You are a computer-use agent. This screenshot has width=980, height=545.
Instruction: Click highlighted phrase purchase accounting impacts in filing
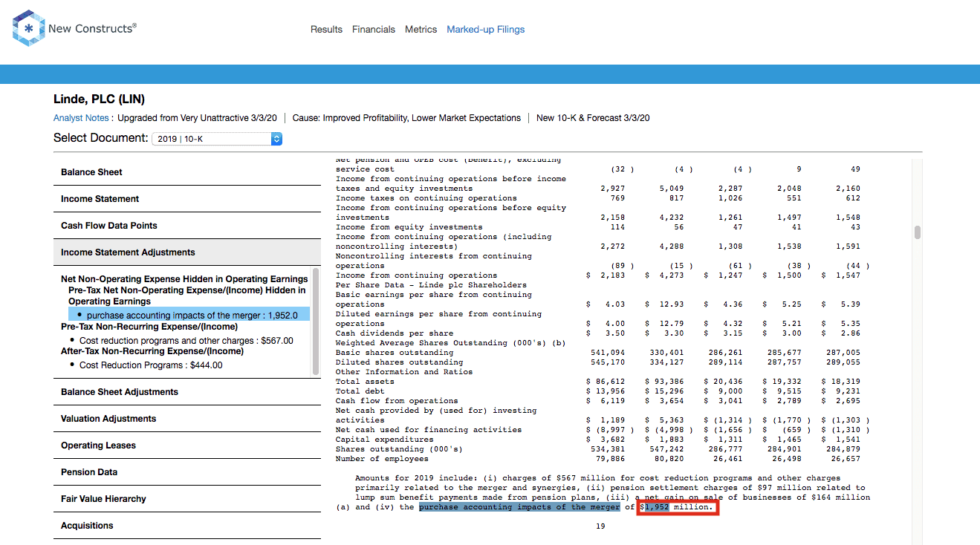tap(519, 507)
